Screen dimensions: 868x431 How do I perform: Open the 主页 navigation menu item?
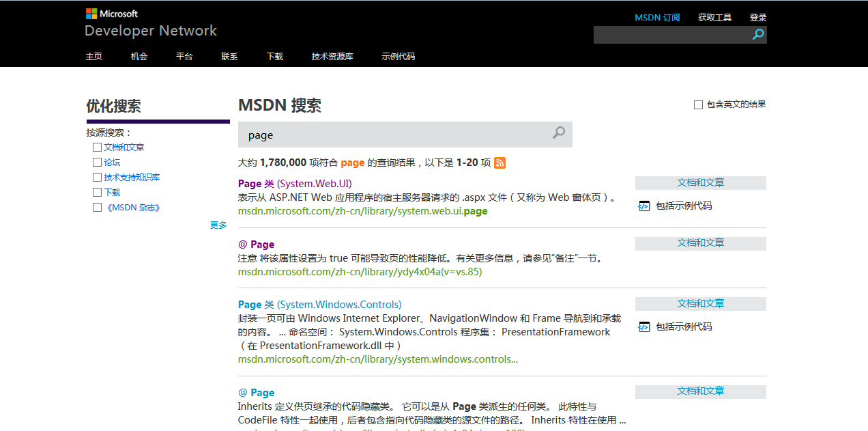(x=94, y=57)
